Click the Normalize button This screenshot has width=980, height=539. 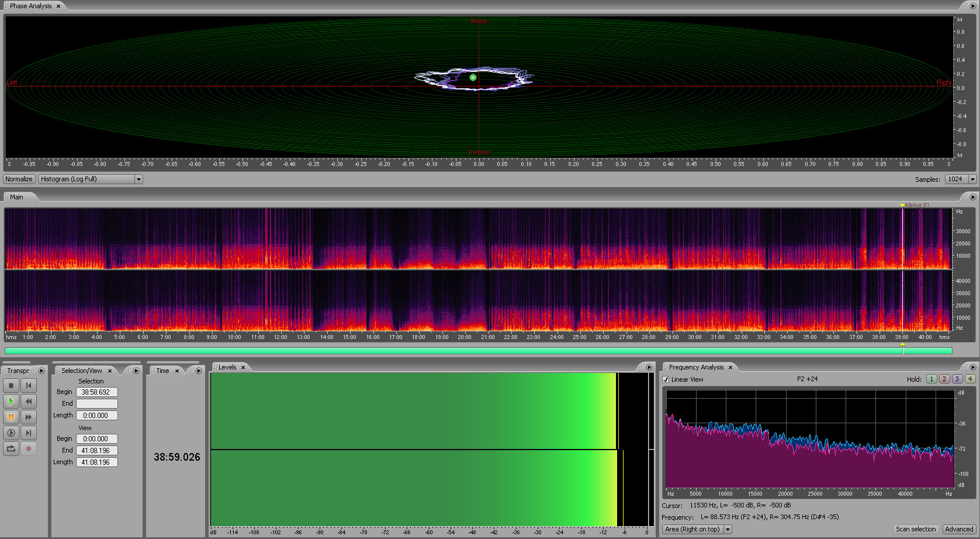point(19,179)
